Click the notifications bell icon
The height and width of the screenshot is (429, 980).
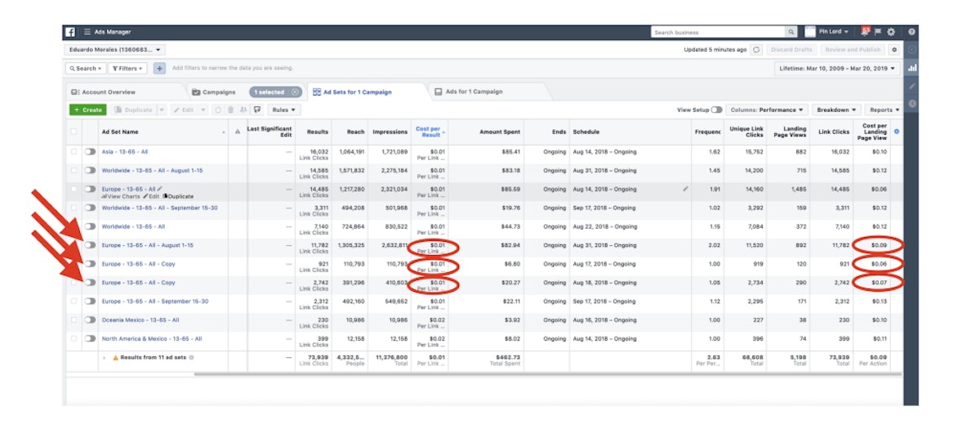864,32
